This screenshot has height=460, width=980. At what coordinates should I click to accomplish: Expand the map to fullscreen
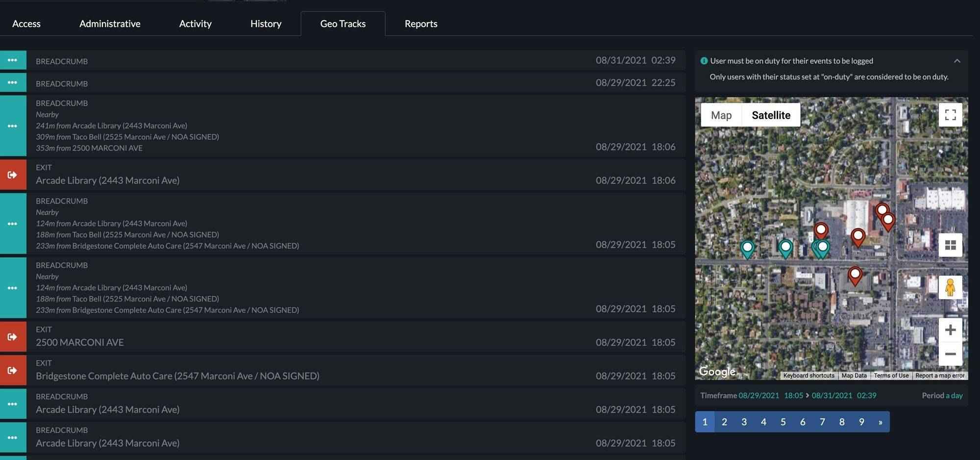click(x=951, y=115)
